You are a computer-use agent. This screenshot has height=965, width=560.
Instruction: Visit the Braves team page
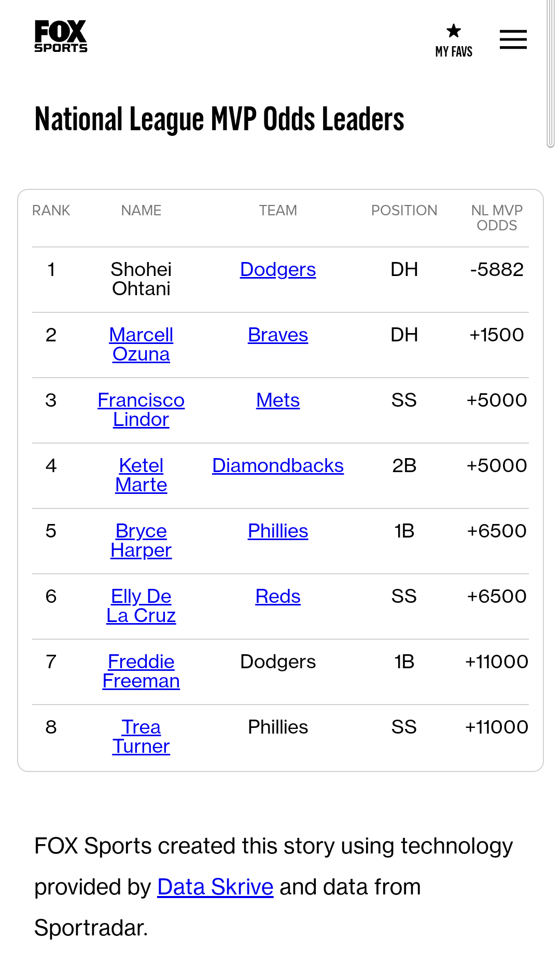point(277,335)
